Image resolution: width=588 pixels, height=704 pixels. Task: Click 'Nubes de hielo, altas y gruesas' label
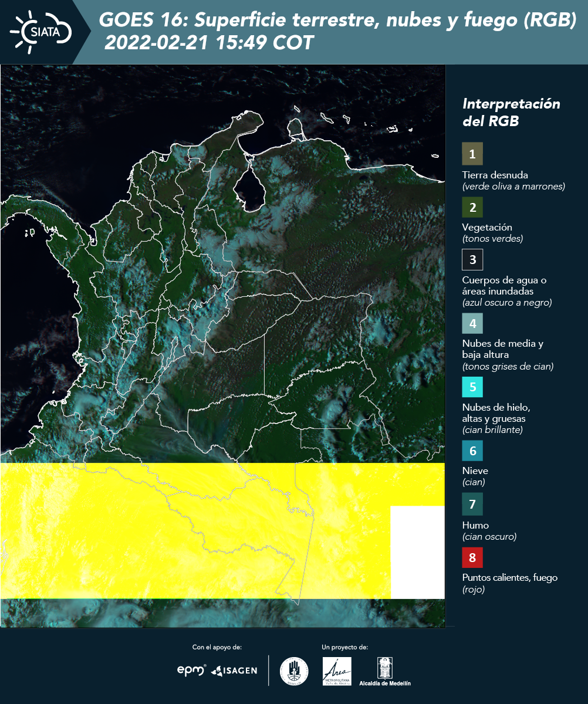pos(496,413)
